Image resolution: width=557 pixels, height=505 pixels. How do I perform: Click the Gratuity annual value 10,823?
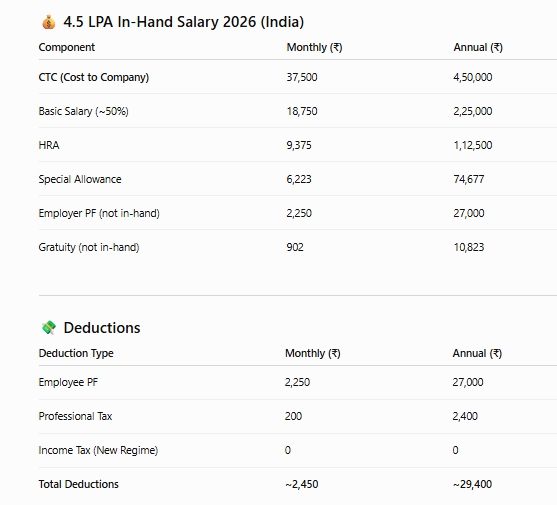click(469, 247)
